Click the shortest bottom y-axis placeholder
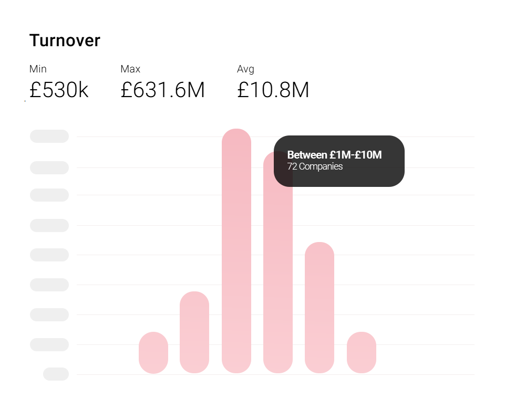515x420 pixels. coord(56,374)
